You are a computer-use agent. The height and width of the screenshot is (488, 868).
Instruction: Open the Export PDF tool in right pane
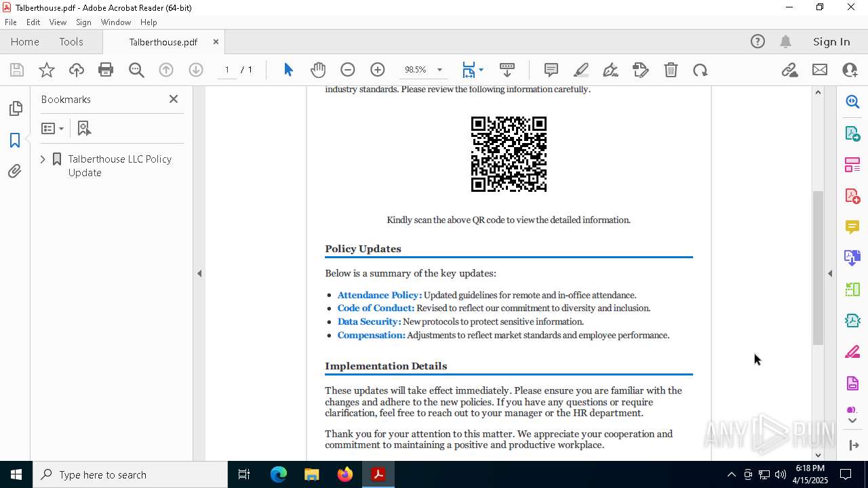pos(852,133)
